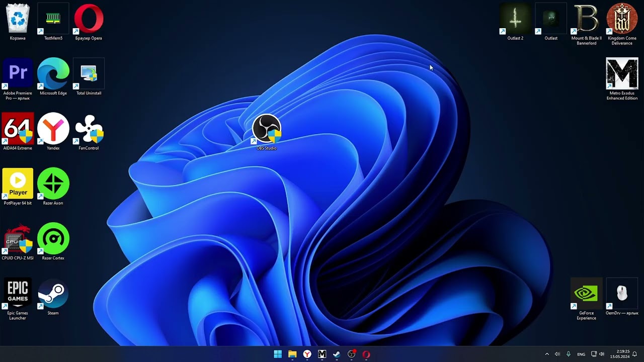Expand the hidden system tray icons
The width and height of the screenshot is (644, 362).
pos(547,354)
